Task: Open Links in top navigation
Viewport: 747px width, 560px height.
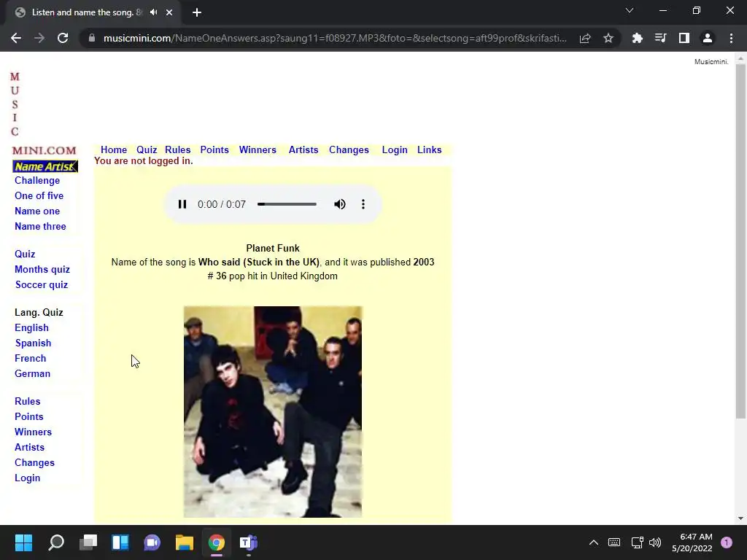Action: pyautogui.click(x=429, y=149)
